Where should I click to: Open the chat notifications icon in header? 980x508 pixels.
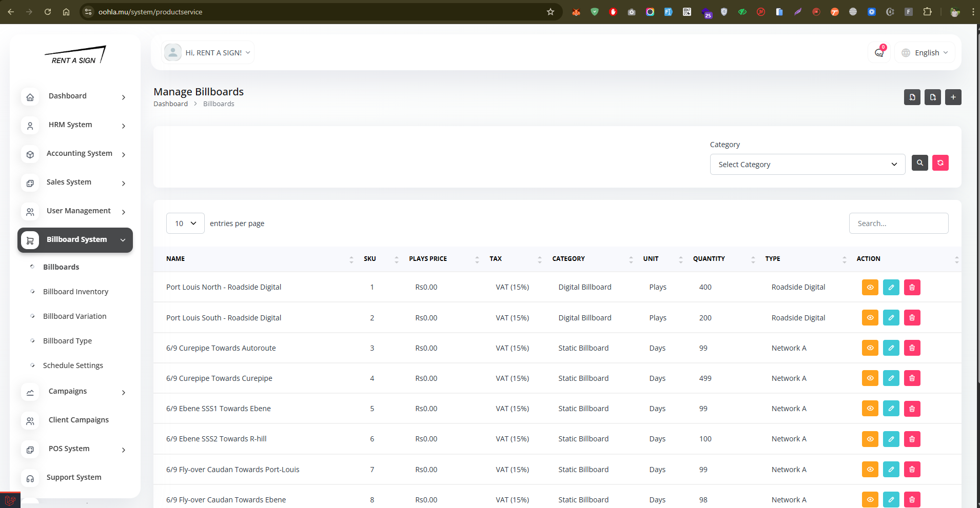point(879,53)
